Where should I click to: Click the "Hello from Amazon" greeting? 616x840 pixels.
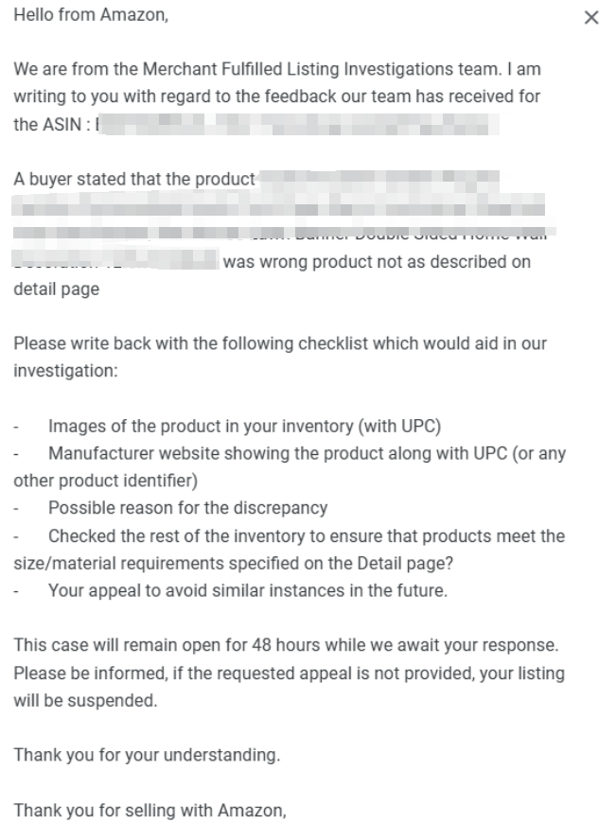pyautogui.click(x=91, y=16)
